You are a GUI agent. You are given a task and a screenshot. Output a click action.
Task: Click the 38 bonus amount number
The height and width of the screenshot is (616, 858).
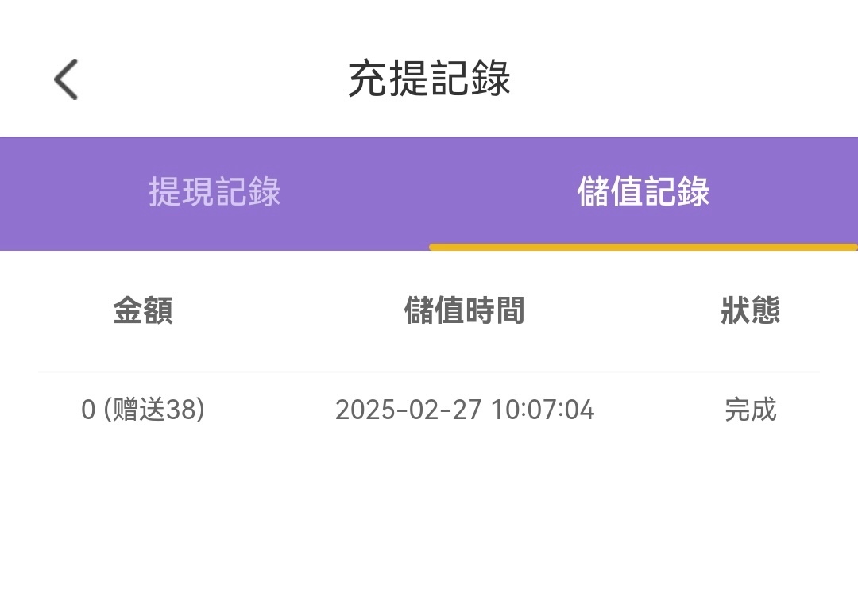click(x=181, y=410)
